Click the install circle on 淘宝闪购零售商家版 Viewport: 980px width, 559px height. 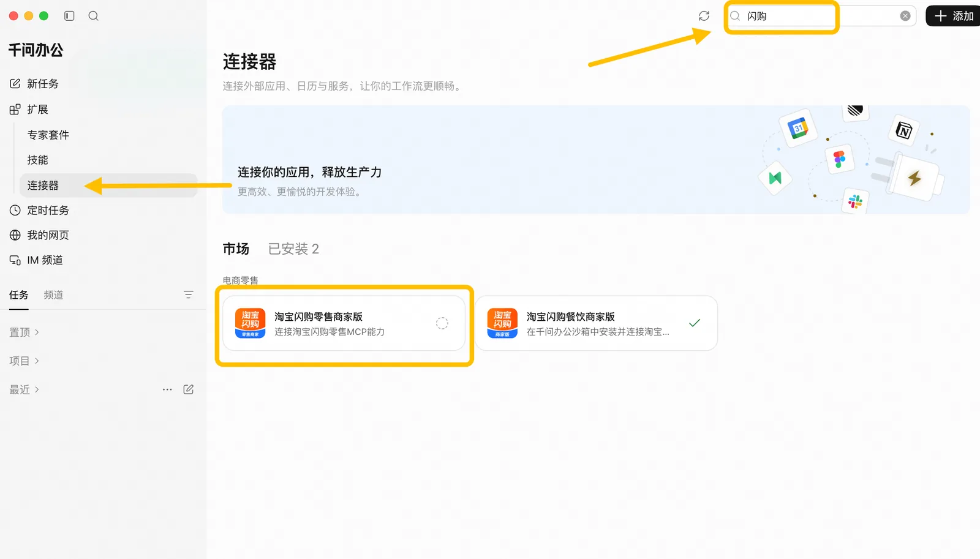coord(442,323)
